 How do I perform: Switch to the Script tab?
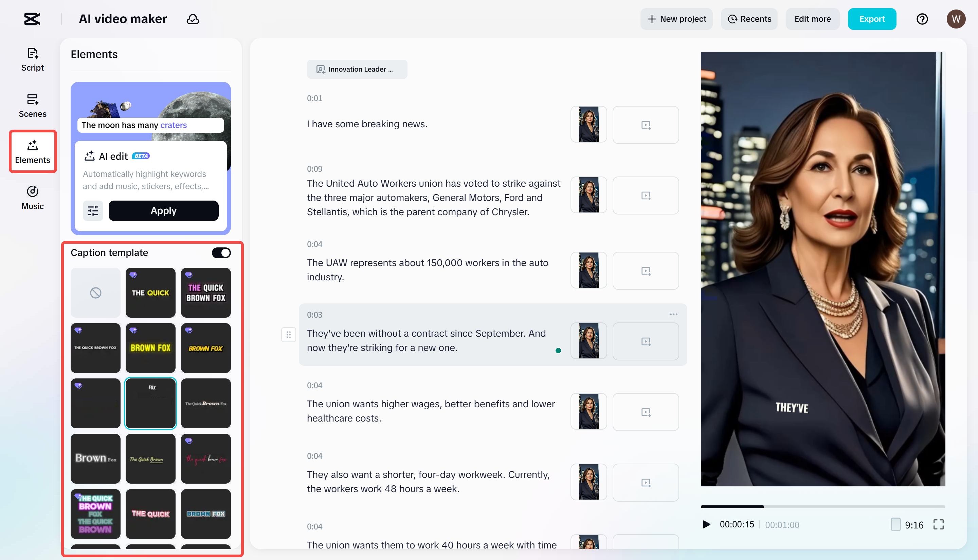(x=33, y=60)
